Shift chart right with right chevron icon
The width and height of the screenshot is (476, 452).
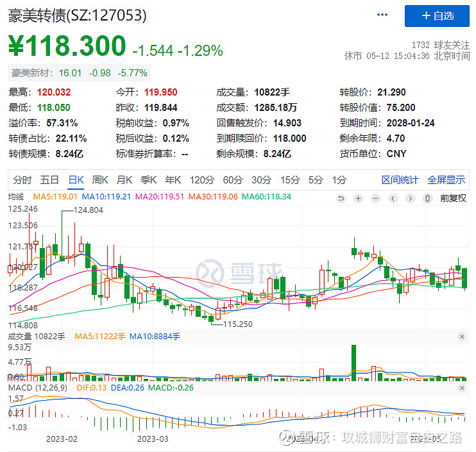(x=410, y=198)
